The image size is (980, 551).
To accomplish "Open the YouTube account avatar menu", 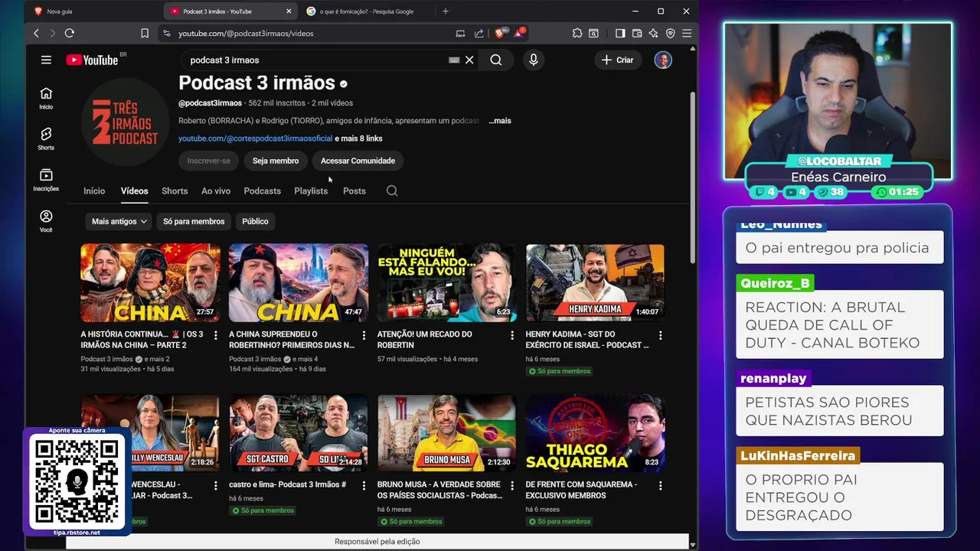I will click(x=663, y=60).
